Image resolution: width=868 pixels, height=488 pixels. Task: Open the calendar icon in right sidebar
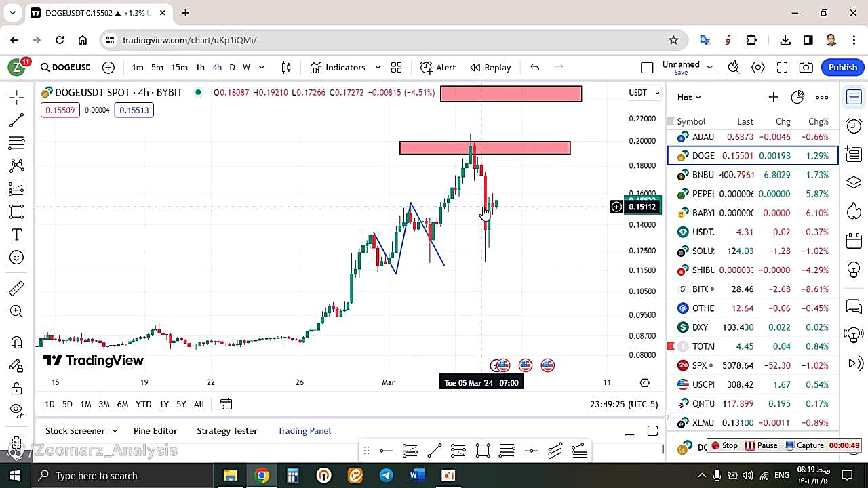tap(854, 241)
